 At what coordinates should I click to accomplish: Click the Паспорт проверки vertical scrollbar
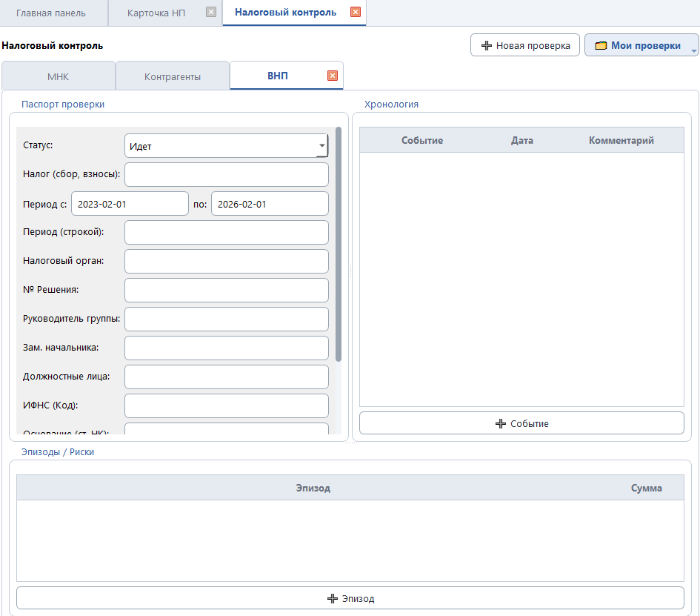coord(339,245)
